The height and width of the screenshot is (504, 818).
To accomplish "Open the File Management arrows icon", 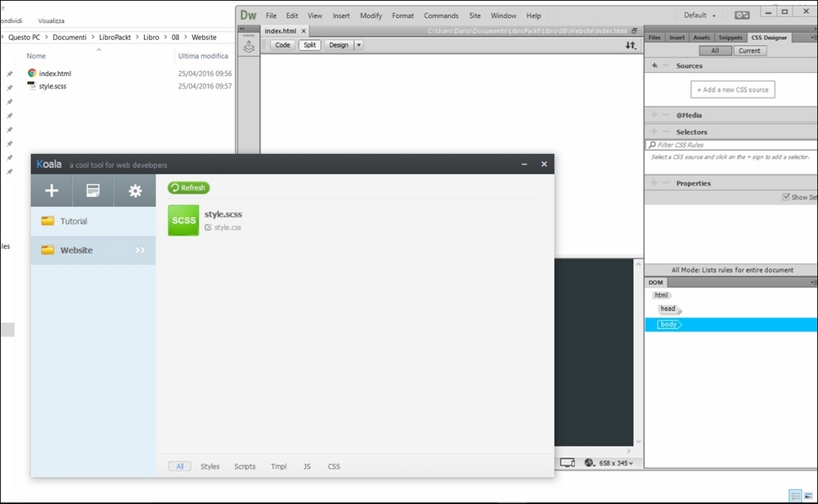I will [631, 45].
